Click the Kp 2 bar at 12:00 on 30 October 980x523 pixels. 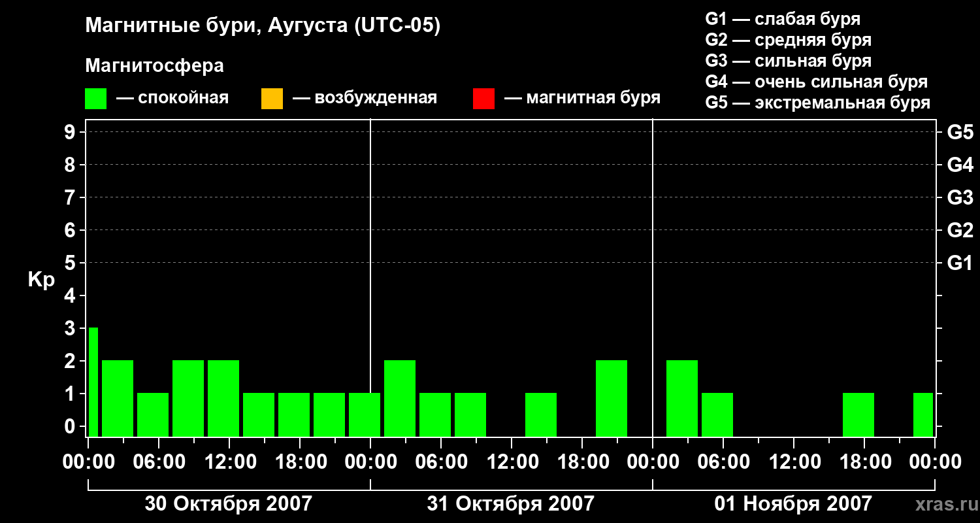[223, 398]
